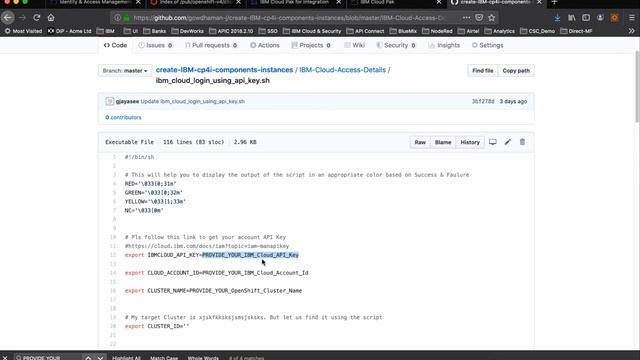Open the repository Code tab
Viewport: 640px width, 360px height.
[x=115, y=45]
